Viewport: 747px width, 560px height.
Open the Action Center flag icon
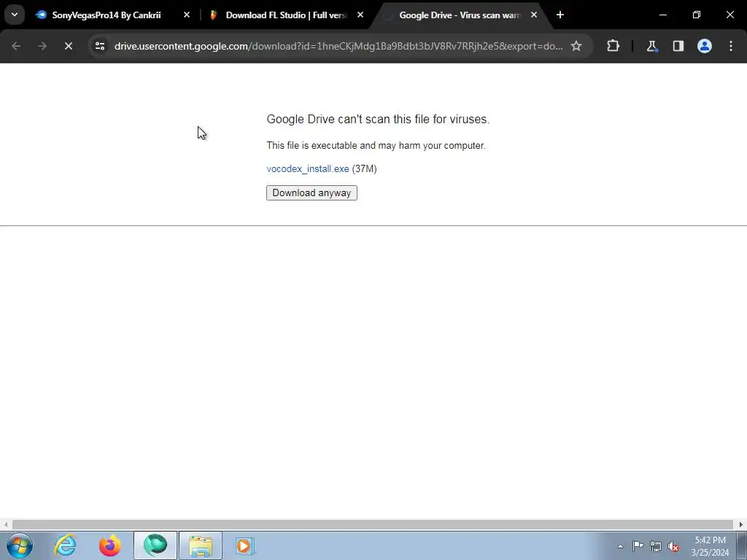(638, 546)
